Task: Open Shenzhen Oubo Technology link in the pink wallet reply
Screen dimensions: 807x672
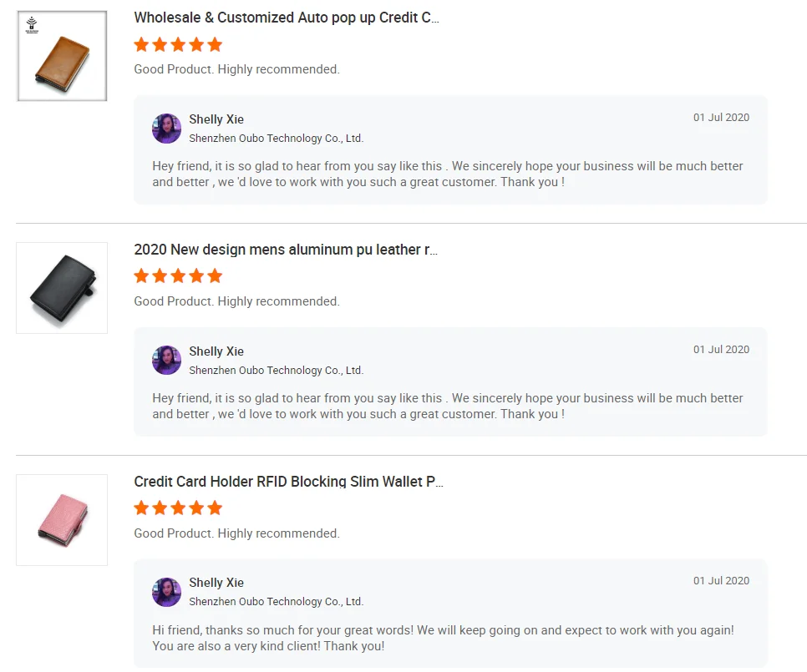Action: (x=276, y=602)
